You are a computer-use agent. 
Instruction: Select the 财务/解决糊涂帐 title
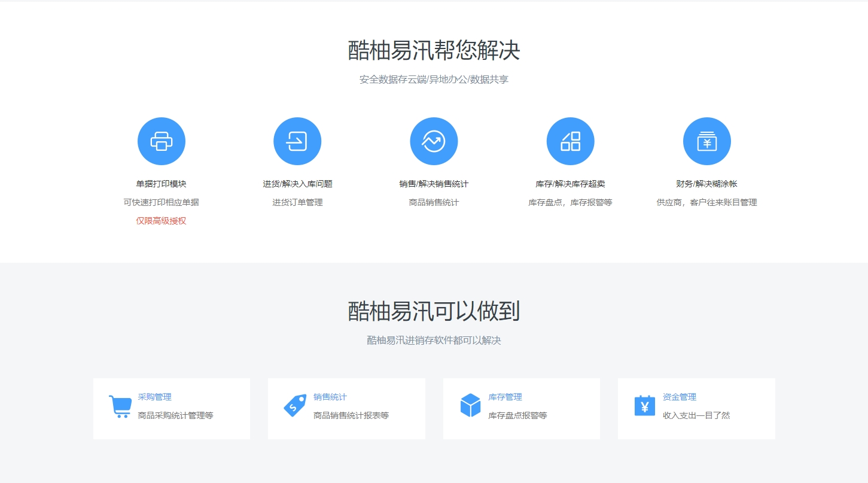[x=706, y=184]
